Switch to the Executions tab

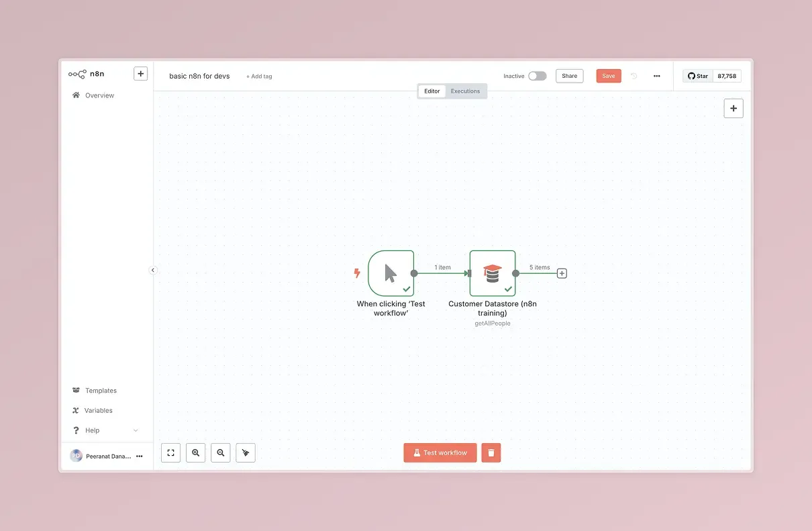tap(465, 91)
